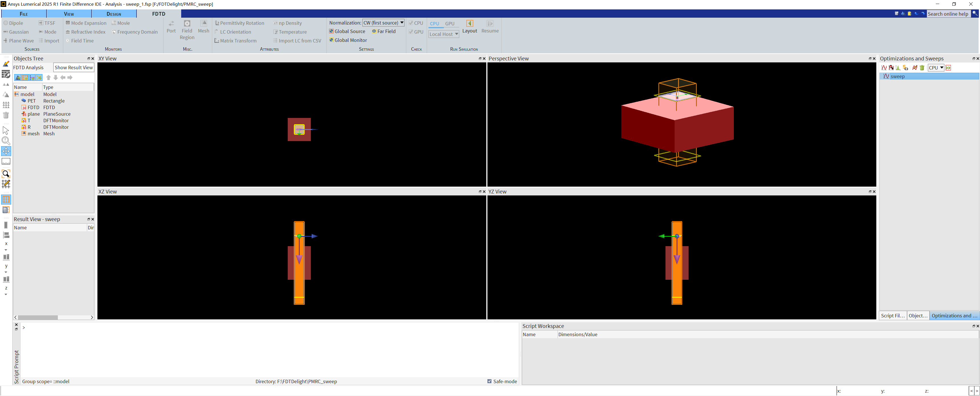Open the Normalization dropdown

[x=383, y=23]
